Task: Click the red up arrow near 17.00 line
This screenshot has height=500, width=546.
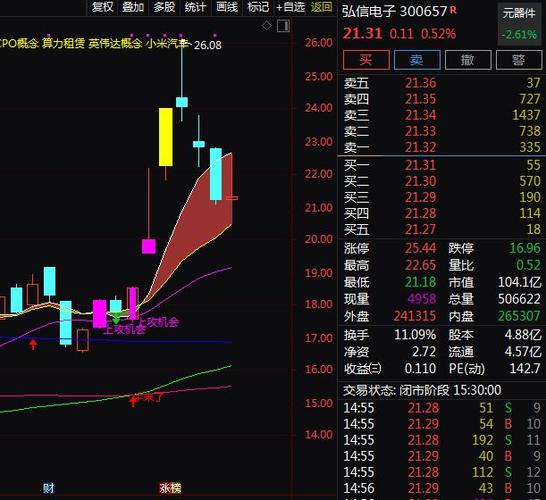Action: coord(33,344)
